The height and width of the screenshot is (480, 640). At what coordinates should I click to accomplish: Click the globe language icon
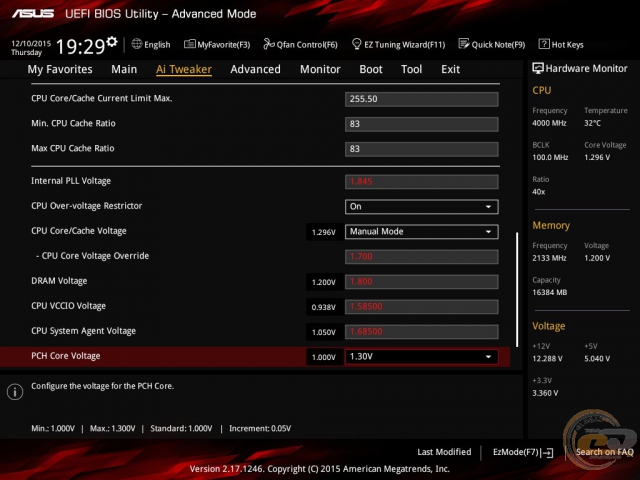[137, 44]
